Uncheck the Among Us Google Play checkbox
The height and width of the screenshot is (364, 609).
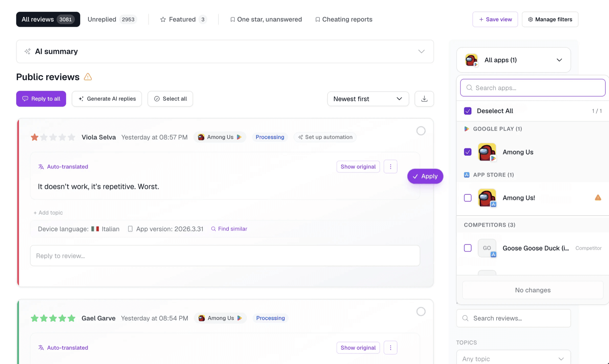[468, 152]
